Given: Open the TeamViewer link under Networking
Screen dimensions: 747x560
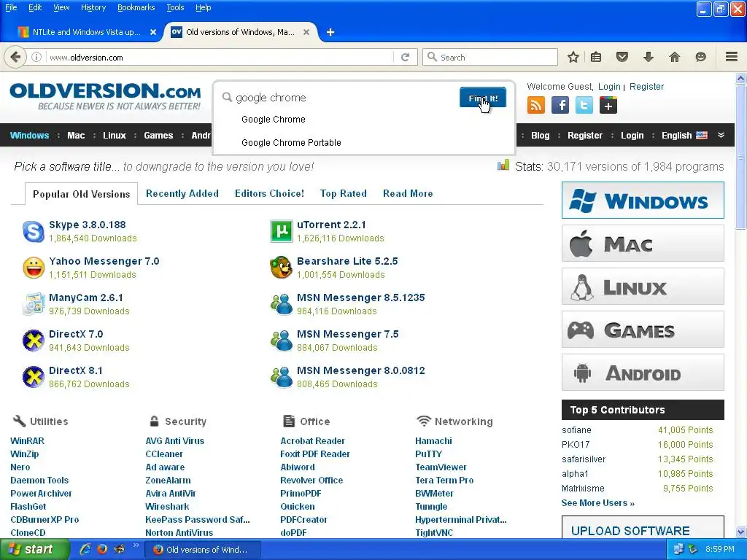Looking at the screenshot, I should [x=441, y=467].
